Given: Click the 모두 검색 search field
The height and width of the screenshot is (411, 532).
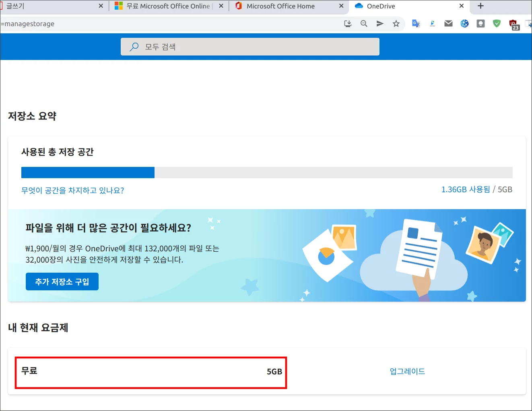Looking at the screenshot, I should pos(250,47).
